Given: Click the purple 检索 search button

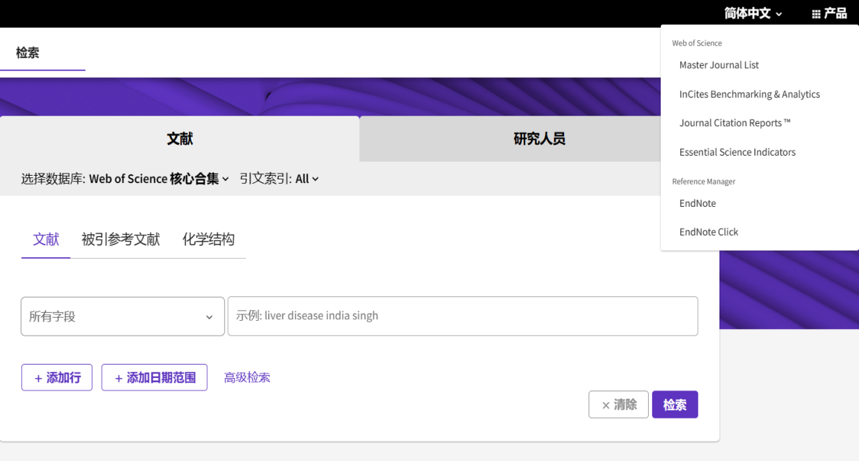Looking at the screenshot, I should point(675,405).
